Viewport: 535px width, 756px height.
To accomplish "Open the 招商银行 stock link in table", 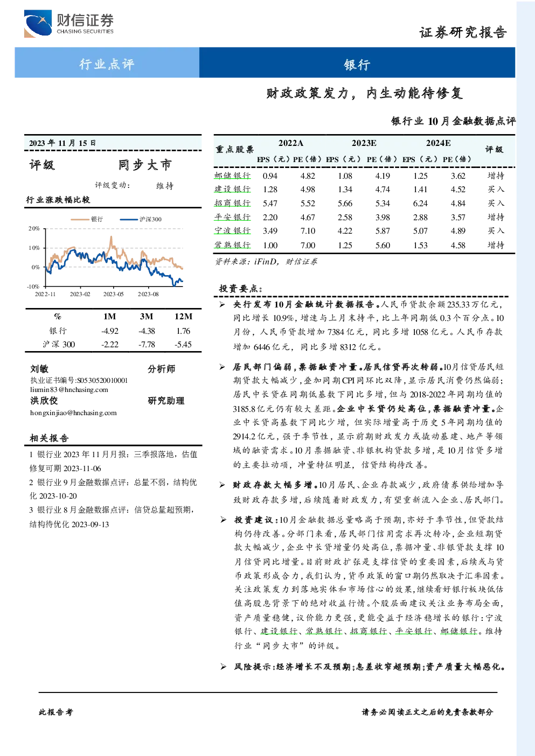I will [233, 203].
